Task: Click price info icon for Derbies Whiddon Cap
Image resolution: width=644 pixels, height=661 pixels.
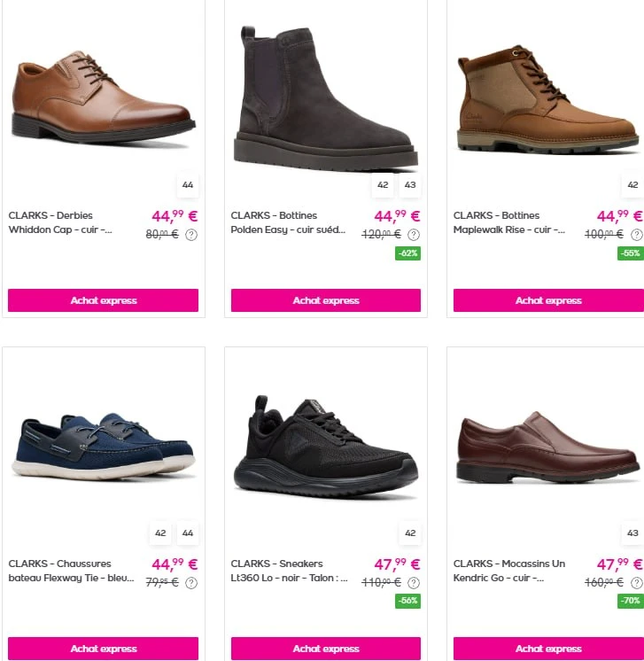Action: (191, 235)
